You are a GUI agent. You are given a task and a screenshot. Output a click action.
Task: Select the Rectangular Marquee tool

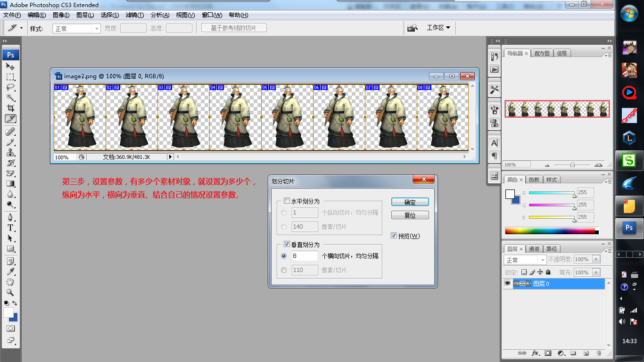(x=10, y=77)
